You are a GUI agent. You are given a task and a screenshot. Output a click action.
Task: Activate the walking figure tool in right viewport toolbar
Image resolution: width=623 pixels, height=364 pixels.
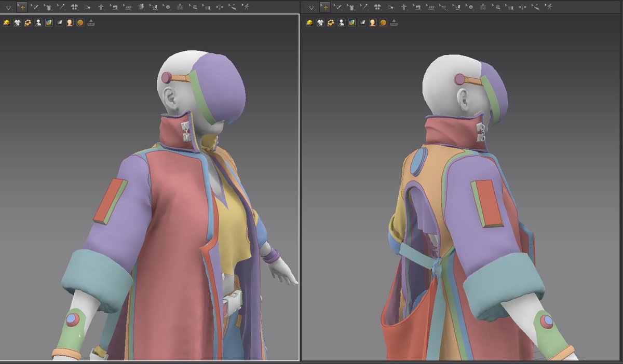coord(549,7)
